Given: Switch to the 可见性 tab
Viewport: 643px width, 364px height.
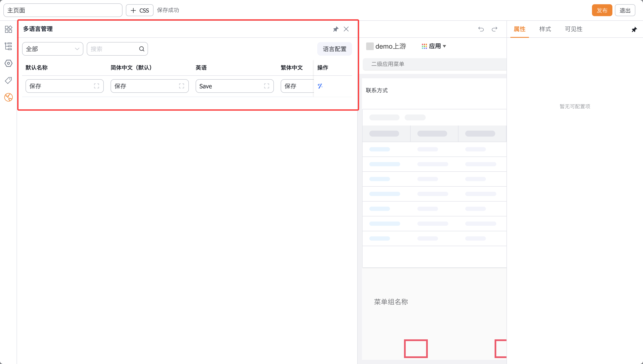Looking at the screenshot, I should pos(573,29).
